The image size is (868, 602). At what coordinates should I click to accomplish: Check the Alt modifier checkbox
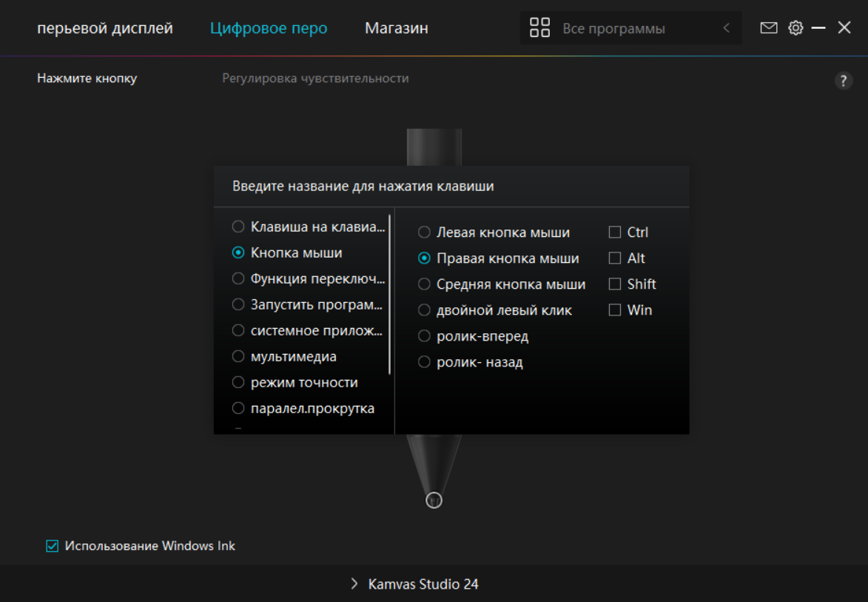coord(615,258)
